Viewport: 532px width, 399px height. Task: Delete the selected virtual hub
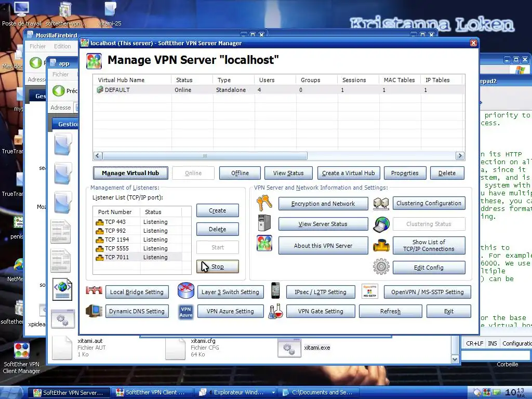(447, 173)
